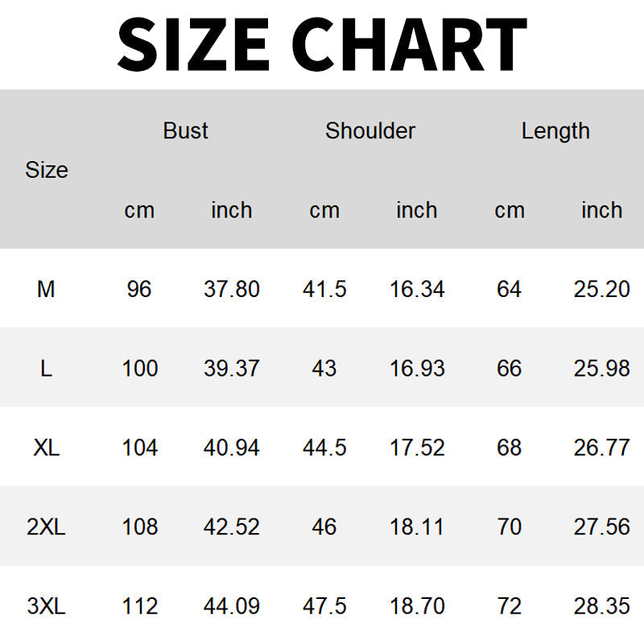644x644 pixels.
Task: Click the 27.56 length inch value
Action: tap(602, 527)
